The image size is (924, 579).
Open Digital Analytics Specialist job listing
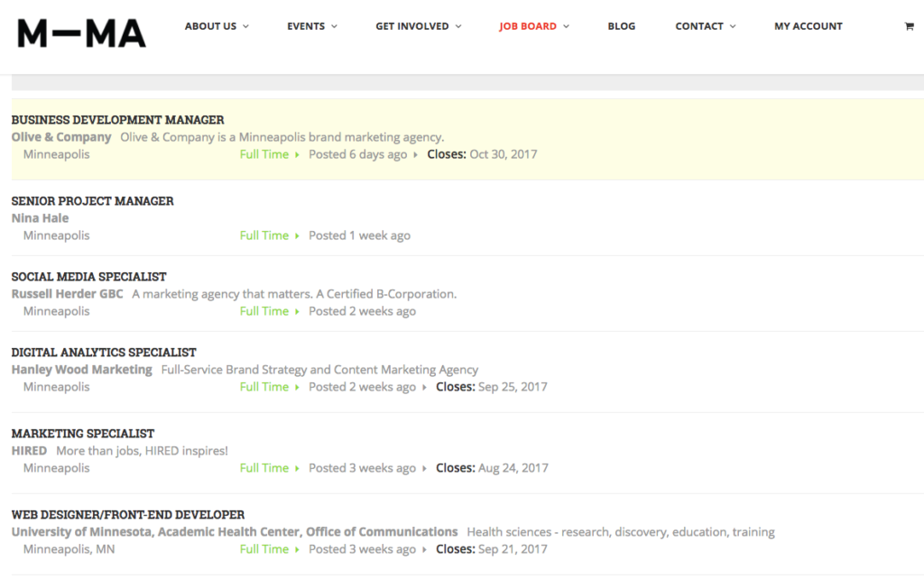[x=104, y=353]
